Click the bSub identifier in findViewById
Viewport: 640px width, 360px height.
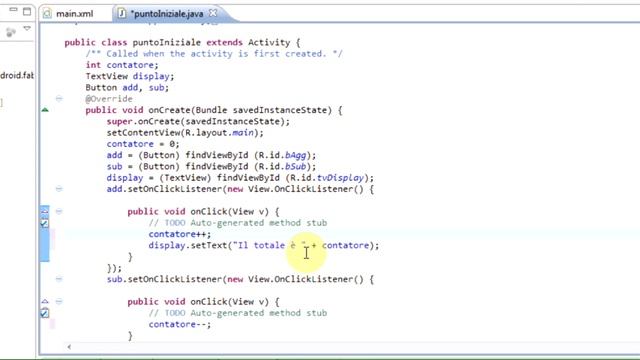click(296, 167)
